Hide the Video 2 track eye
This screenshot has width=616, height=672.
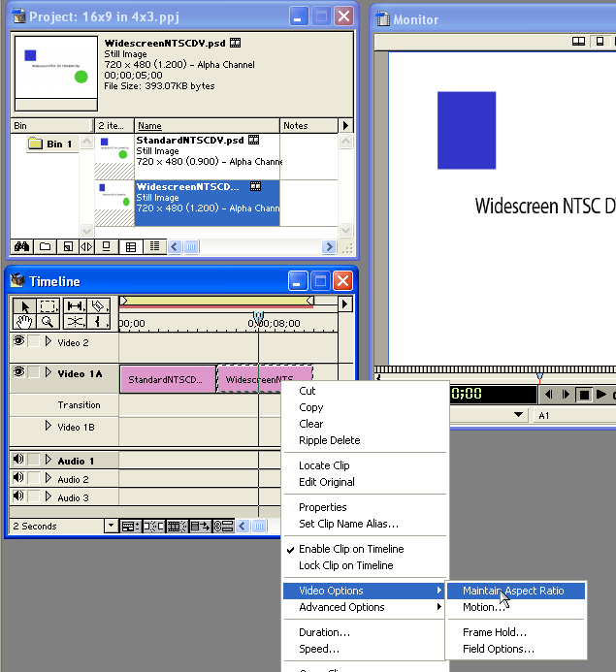tap(18, 341)
